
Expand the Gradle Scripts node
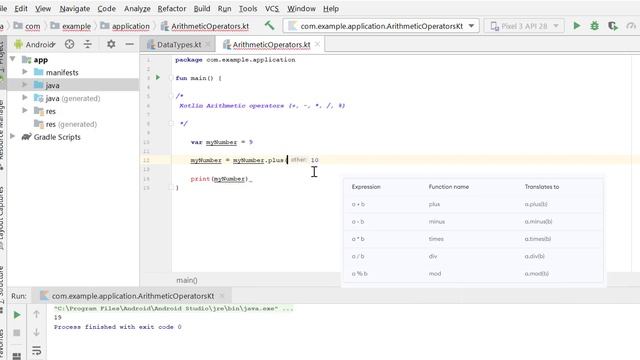coord(13,136)
